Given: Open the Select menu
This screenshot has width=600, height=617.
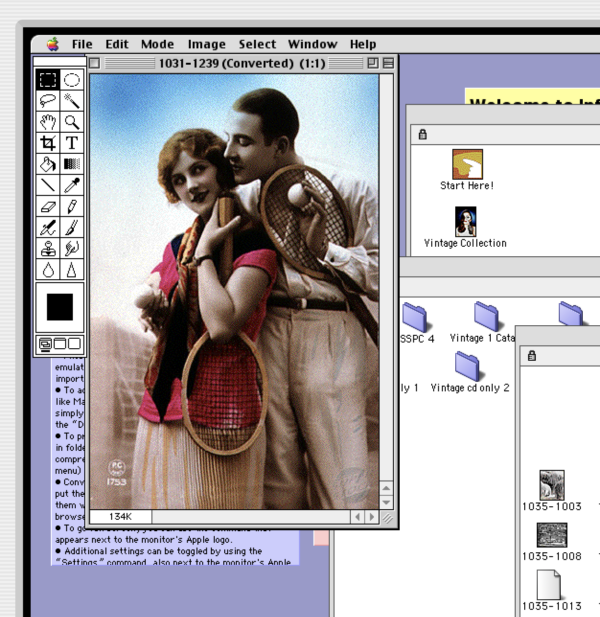Looking at the screenshot, I should [257, 44].
